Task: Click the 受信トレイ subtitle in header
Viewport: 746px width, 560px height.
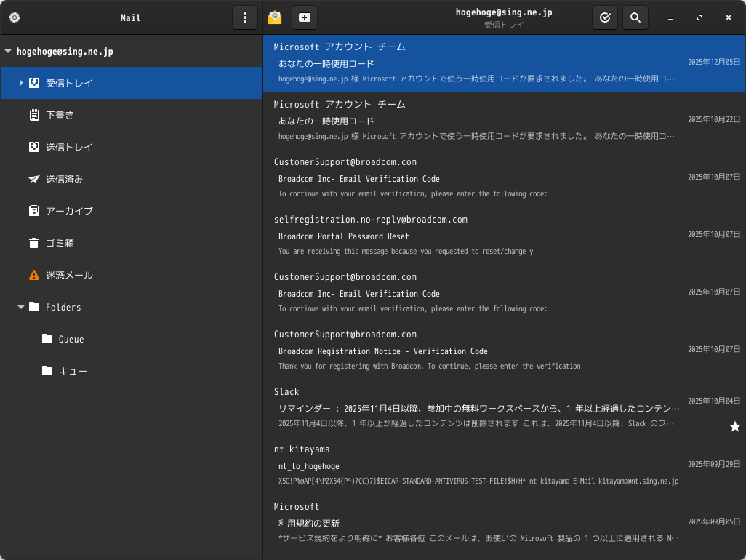Action: pyautogui.click(x=504, y=25)
